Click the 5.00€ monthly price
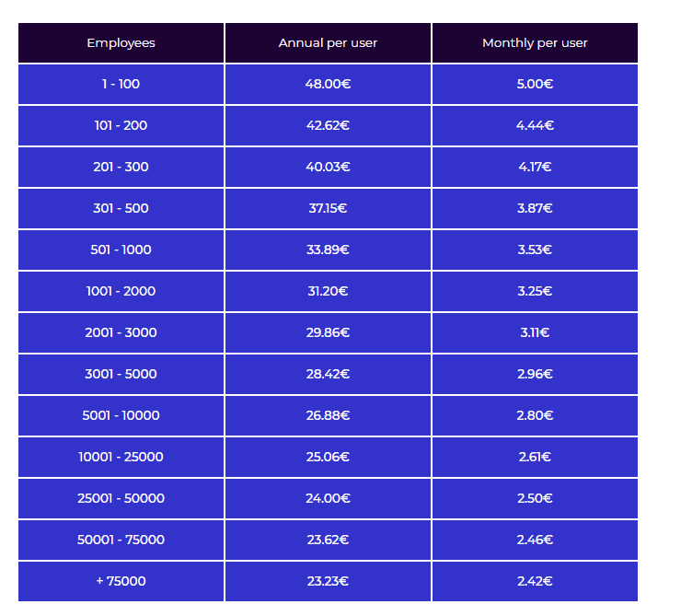This screenshot has width=681, height=616. (x=535, y=84)
